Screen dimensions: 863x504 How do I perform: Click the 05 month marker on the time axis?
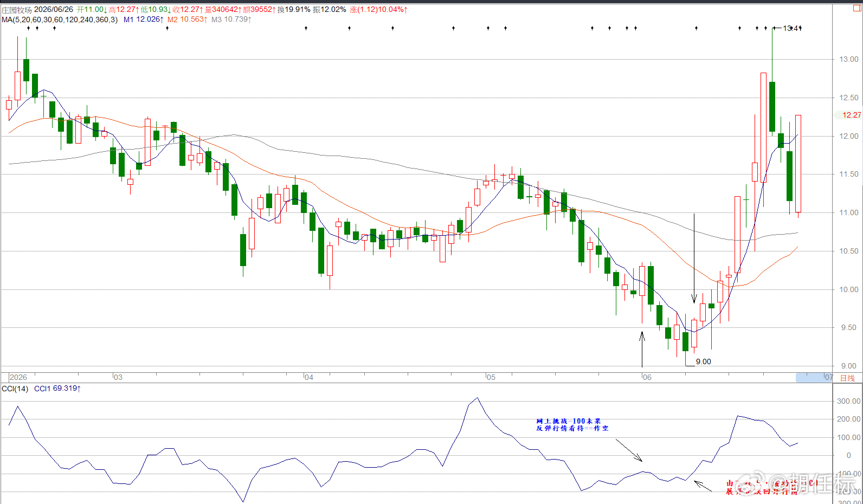491,377
